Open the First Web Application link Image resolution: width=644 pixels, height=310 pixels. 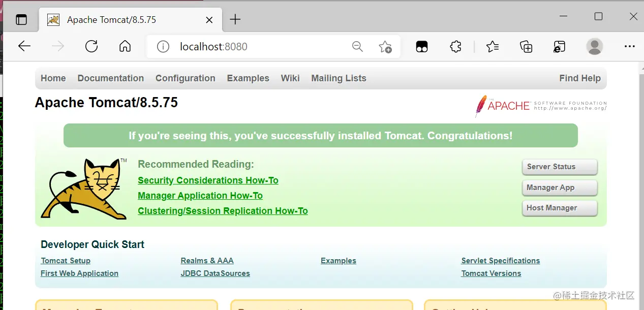point(79,273)
